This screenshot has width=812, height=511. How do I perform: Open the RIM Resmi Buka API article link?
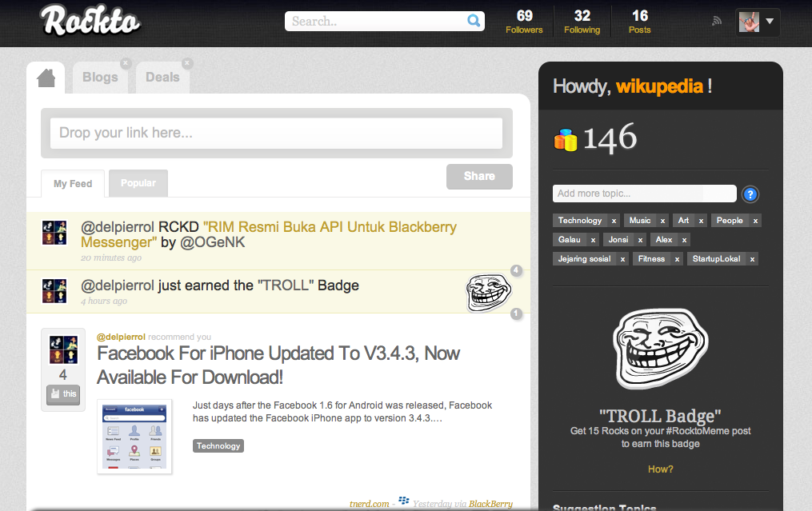269,234
